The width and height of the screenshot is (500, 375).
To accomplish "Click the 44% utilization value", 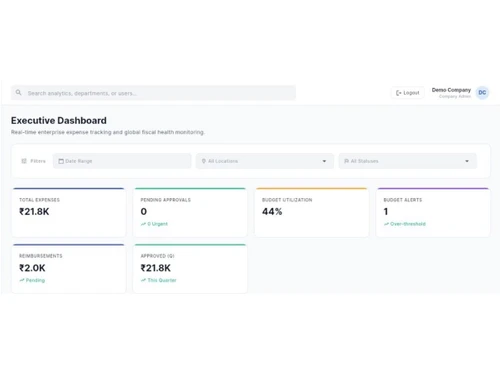I will [272, 212].
